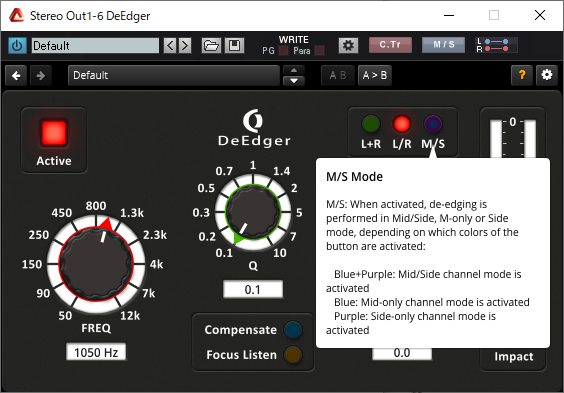Click the 50 mark on FREQ dial

coord(65,316)
